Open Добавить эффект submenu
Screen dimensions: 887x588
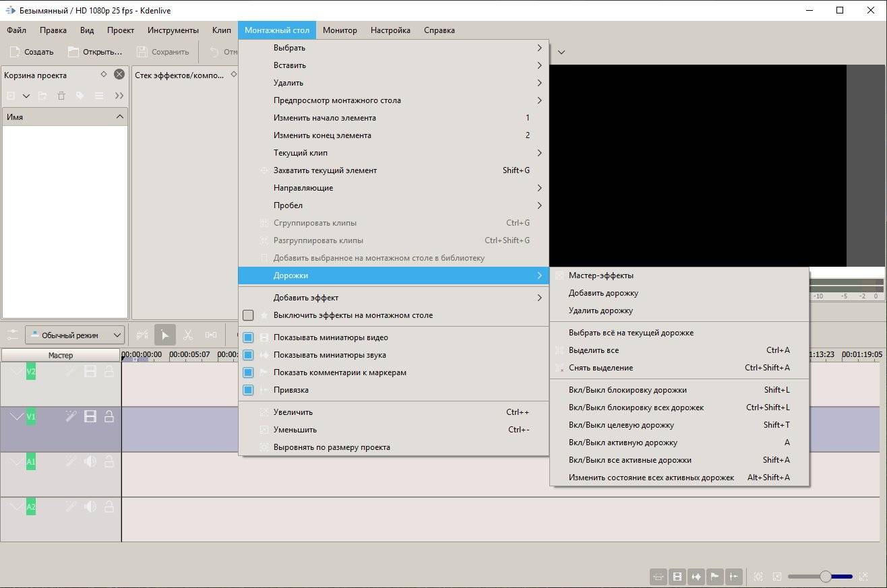(394, 298)
